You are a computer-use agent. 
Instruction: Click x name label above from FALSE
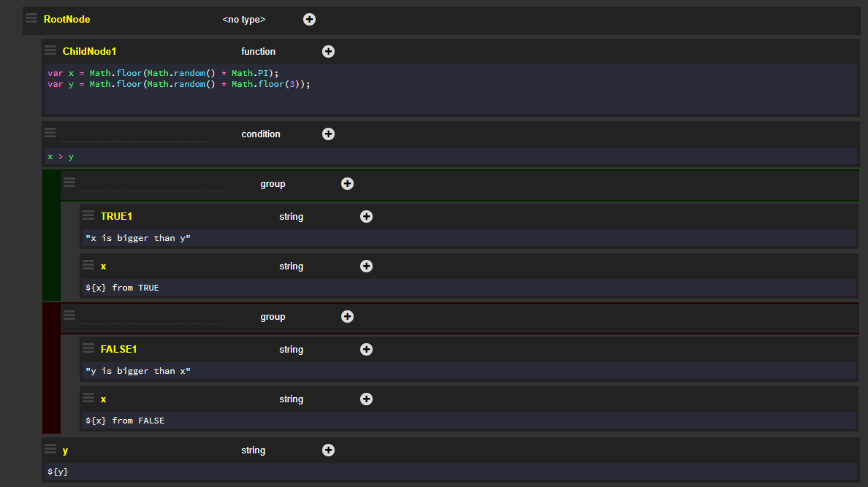pyautogui.click(x=104, y=399)
